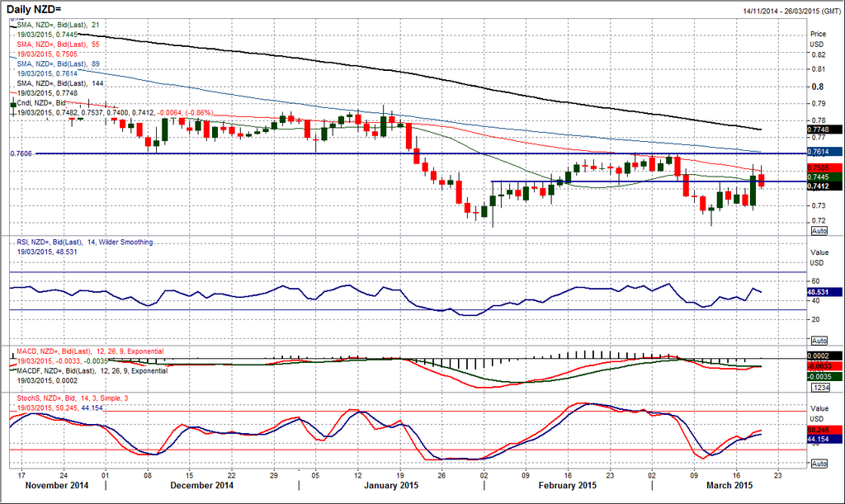Click the red 50.245 stochastic tag
Viewport: 845px width, 504px height.
click(824, 431)
